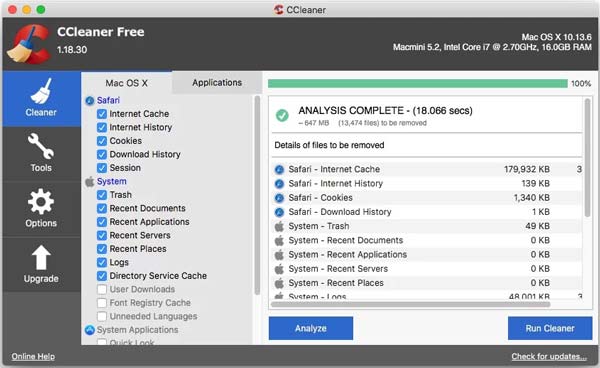The image size is (600, 368).
Task: Click Apple icon on System - Recent Servers row
Action: coord(279,269)
